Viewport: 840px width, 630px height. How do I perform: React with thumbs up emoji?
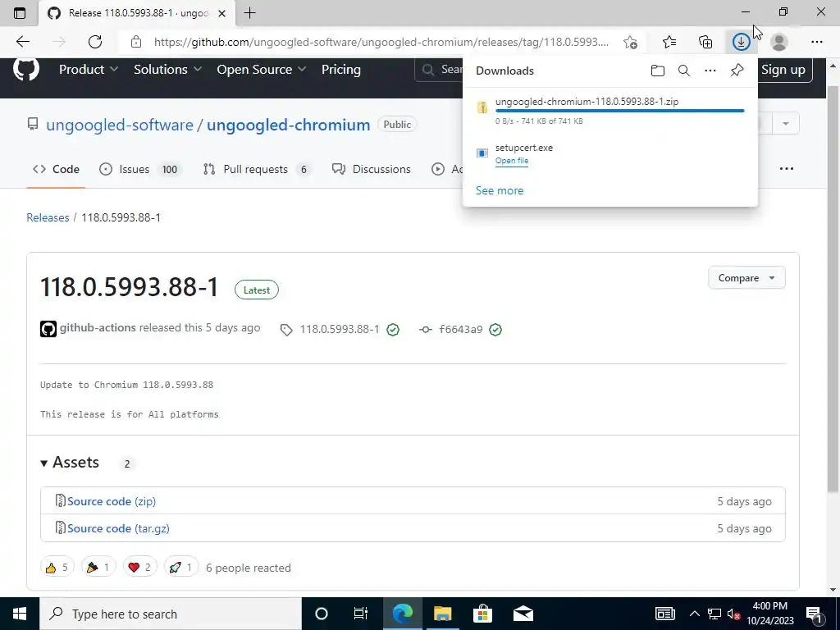tap(57, 568)
